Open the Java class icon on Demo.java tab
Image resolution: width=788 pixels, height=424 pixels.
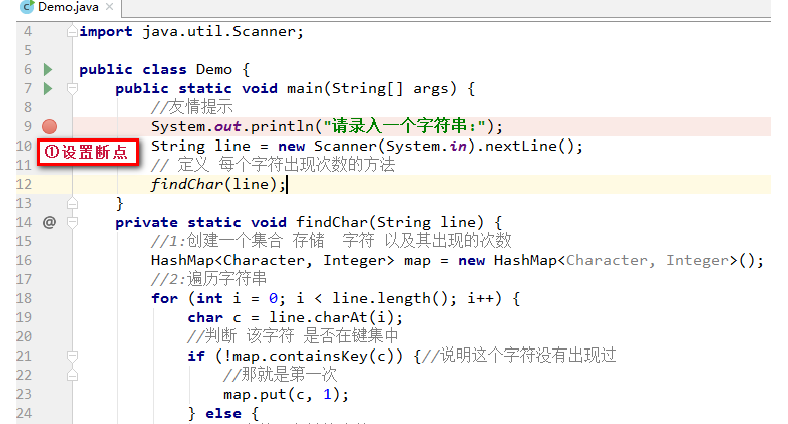27,7
